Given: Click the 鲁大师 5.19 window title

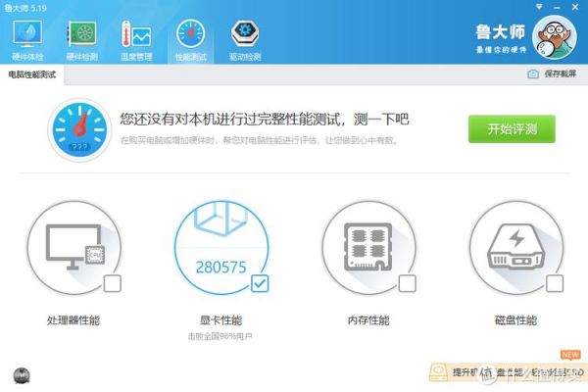Looking at the screenshot, I should (x=25, y=8).
